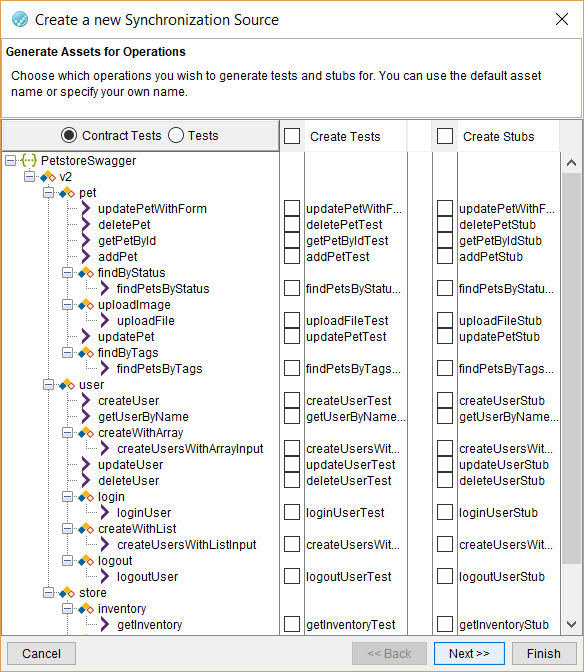Select the createUsersWithArrayInput tree row

point(190,449)
